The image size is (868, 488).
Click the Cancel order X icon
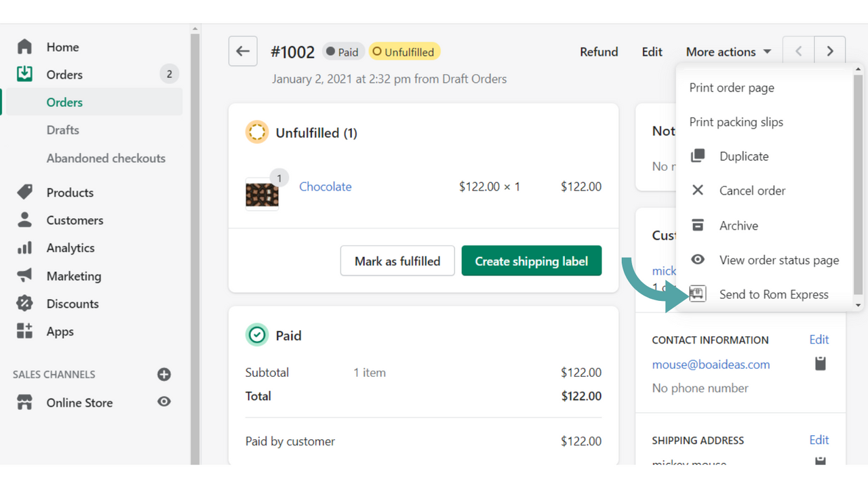[x=698, y=190]
